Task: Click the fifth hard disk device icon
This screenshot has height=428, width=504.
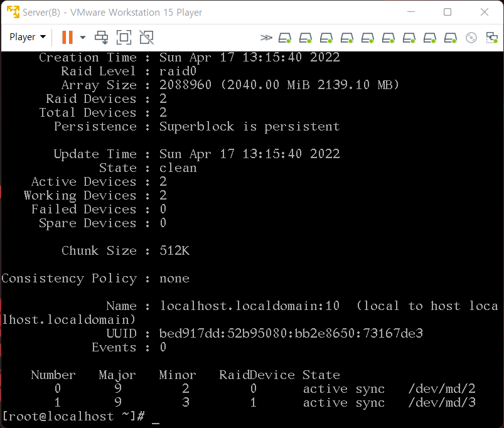Action: click(x=368, y=38)
